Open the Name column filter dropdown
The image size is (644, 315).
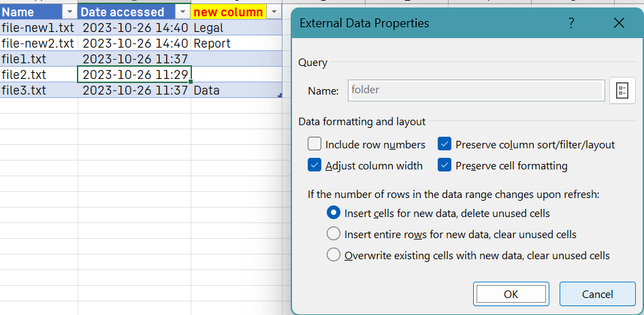click(x=69, y=12)
